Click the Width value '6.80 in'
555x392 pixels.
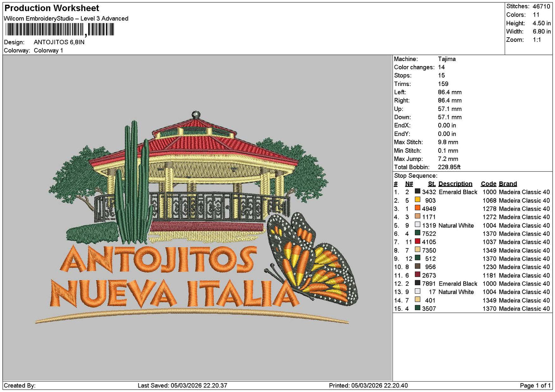click(542, 31)
